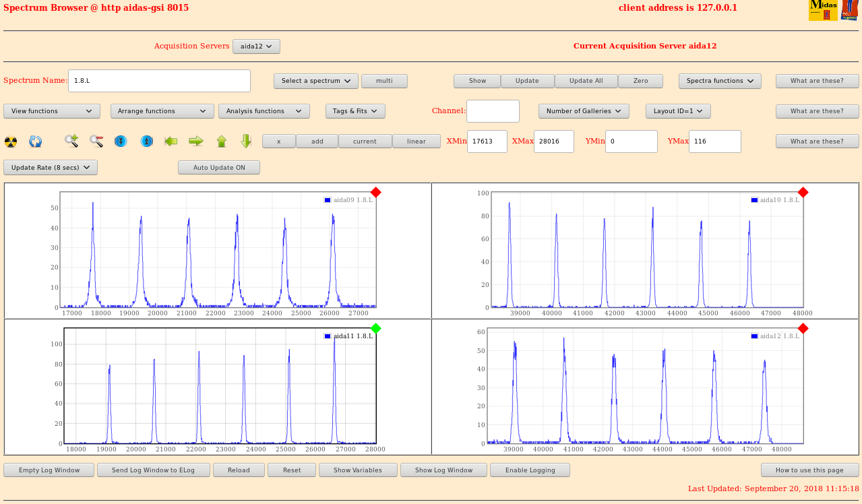Click the green up arrow icon
Image resolution: width=862 pixels, height=504 pixels.
[222, 141]
